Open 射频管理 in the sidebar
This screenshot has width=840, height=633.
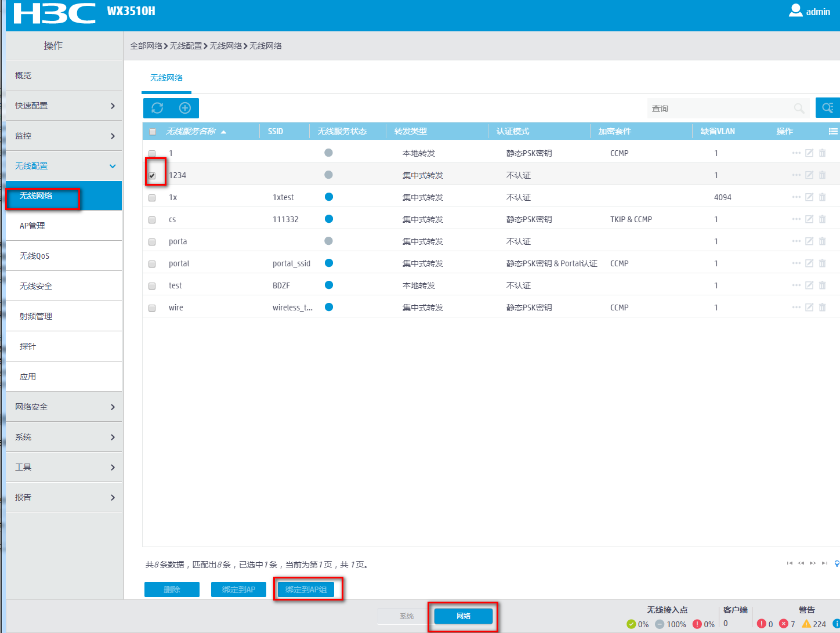click(64, 316)
